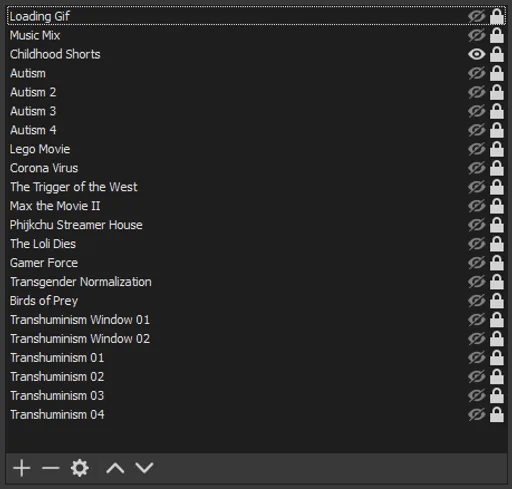
Task: Show the Loading Gif source
Action: (x=477, y=16)
